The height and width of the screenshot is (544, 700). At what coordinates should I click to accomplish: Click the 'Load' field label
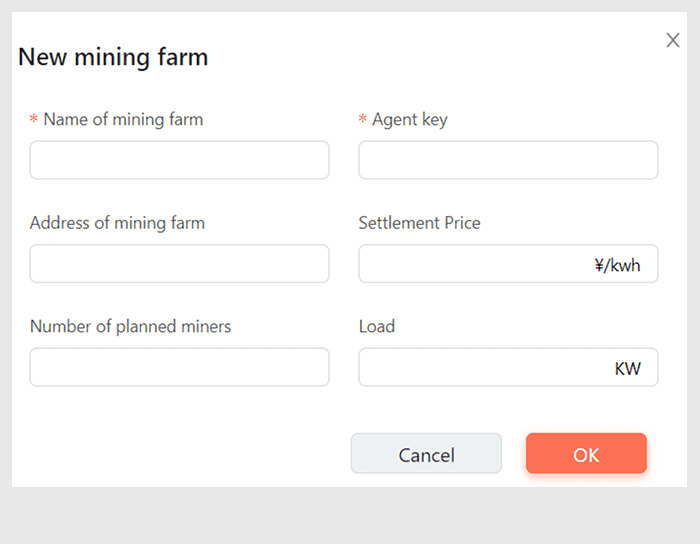(377, 326)
